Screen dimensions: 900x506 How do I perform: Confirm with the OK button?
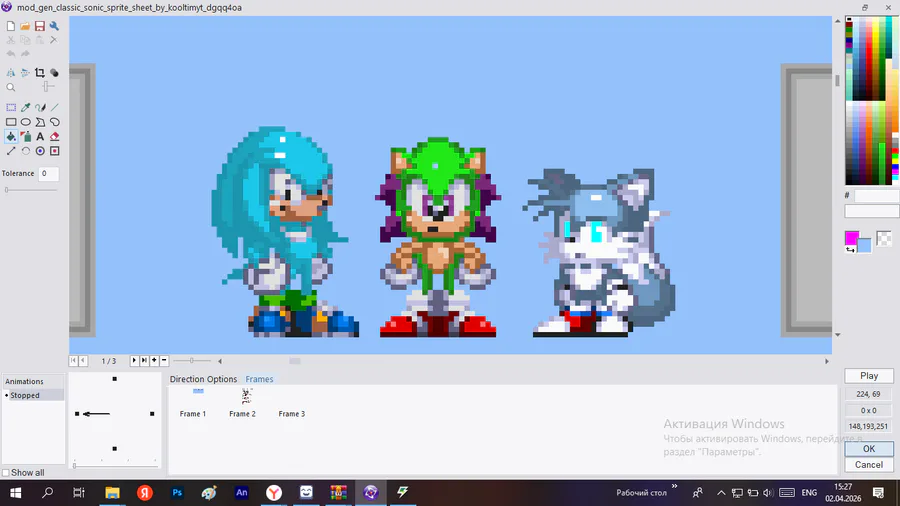click(869, 449)
